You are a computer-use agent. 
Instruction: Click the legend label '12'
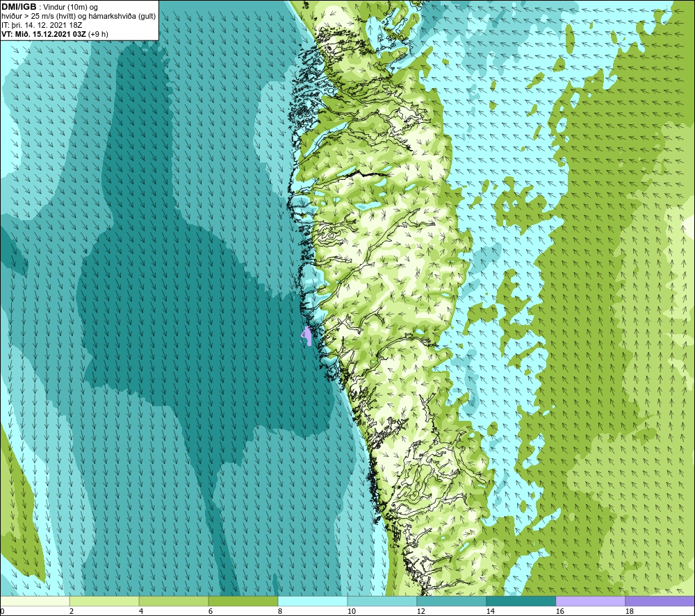point(420,611)
